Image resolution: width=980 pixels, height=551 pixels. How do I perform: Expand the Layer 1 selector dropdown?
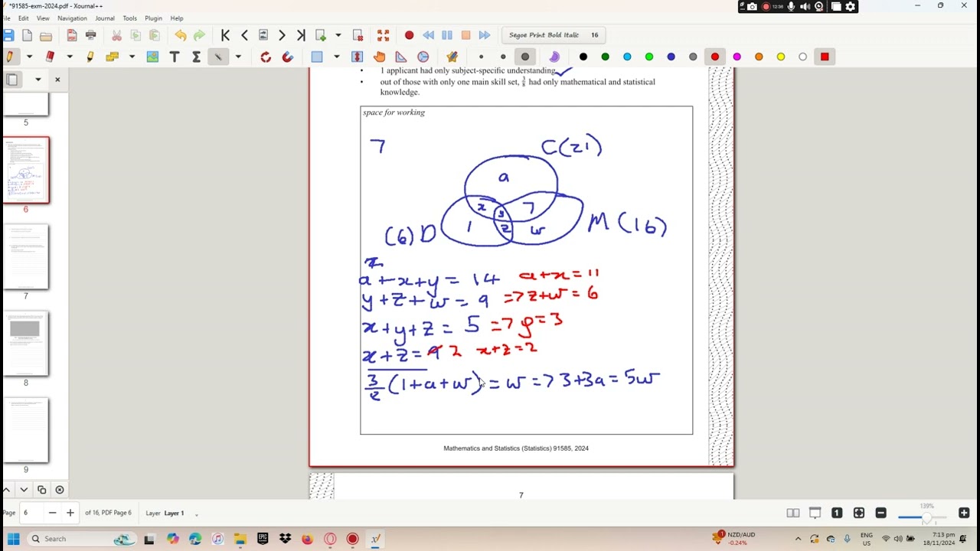197,514
